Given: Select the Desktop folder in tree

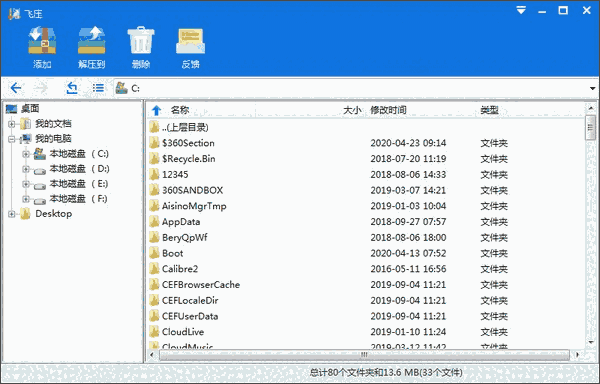Looking at the screenshot, I should (x=54, y=214).
